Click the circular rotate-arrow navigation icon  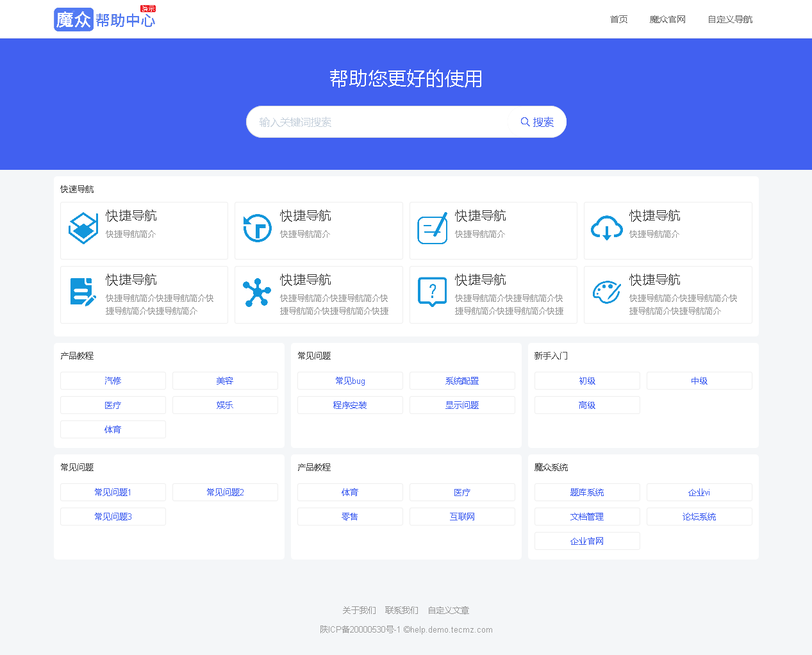pyautogui.click(x=257, y=228)
